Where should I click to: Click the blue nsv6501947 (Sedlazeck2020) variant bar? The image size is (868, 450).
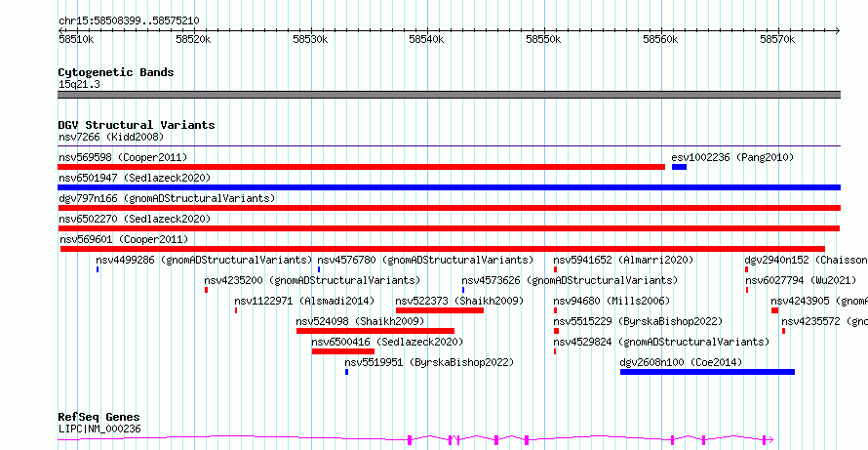point(449,187)
